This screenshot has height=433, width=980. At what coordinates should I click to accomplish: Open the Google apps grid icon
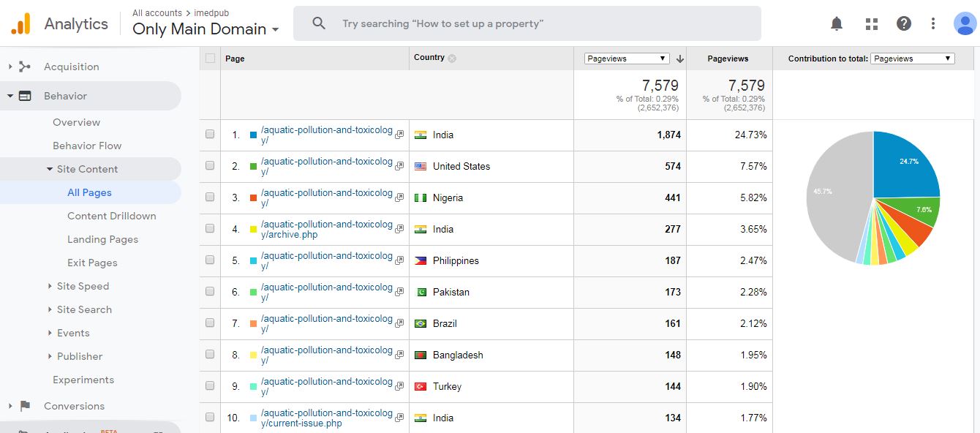[x=871, y=24]
